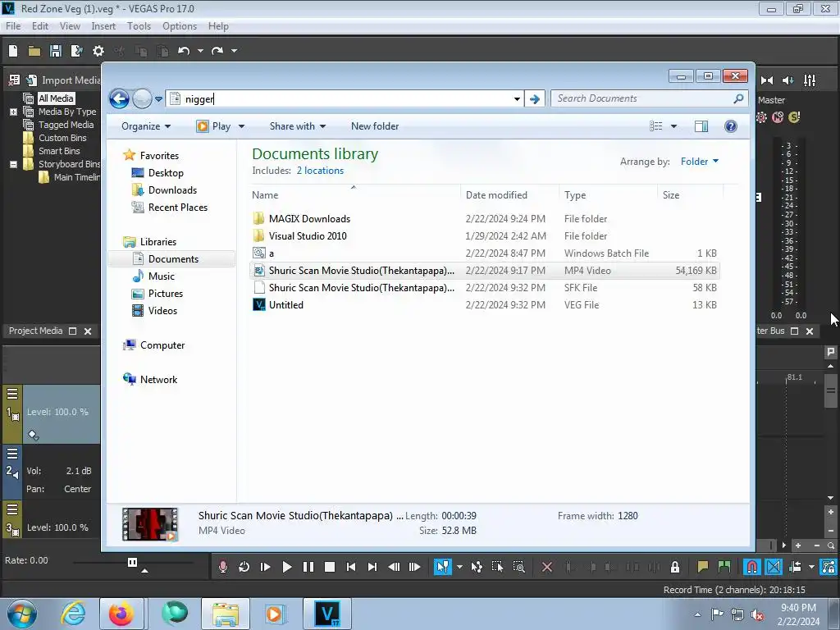
Task: Click the MP4 video thumbnail preview
Action: point(150,524)
